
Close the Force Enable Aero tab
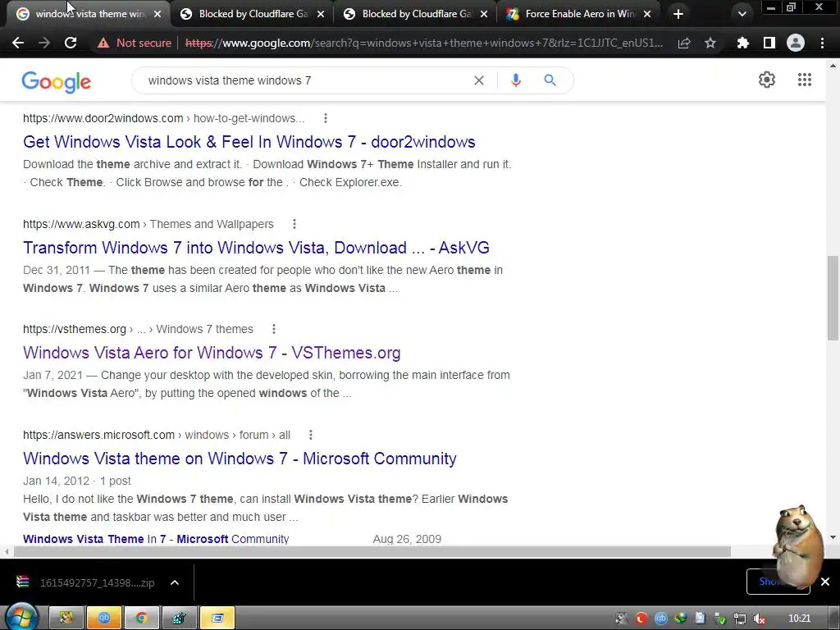point(647,14)
